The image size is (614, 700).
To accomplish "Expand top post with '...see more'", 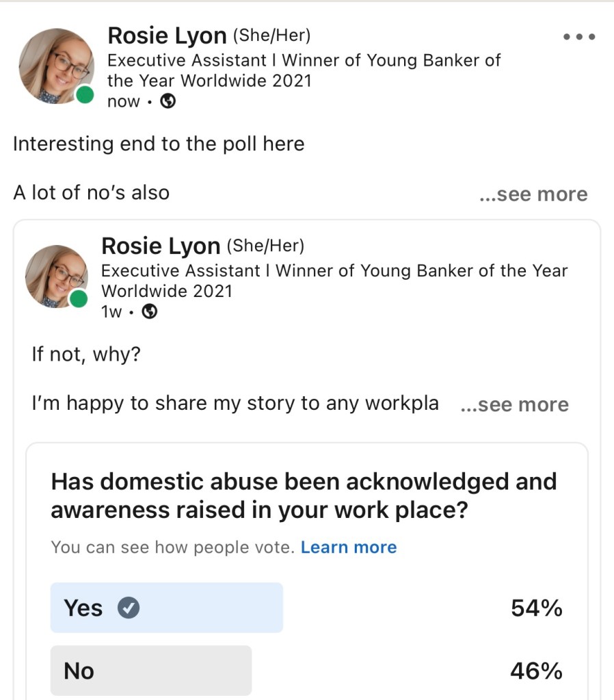I will pyautogui.click(x=533, y=194).
